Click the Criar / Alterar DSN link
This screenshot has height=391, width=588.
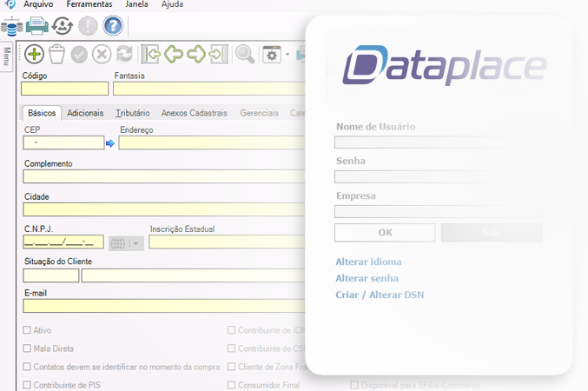(x=380, y=295)
